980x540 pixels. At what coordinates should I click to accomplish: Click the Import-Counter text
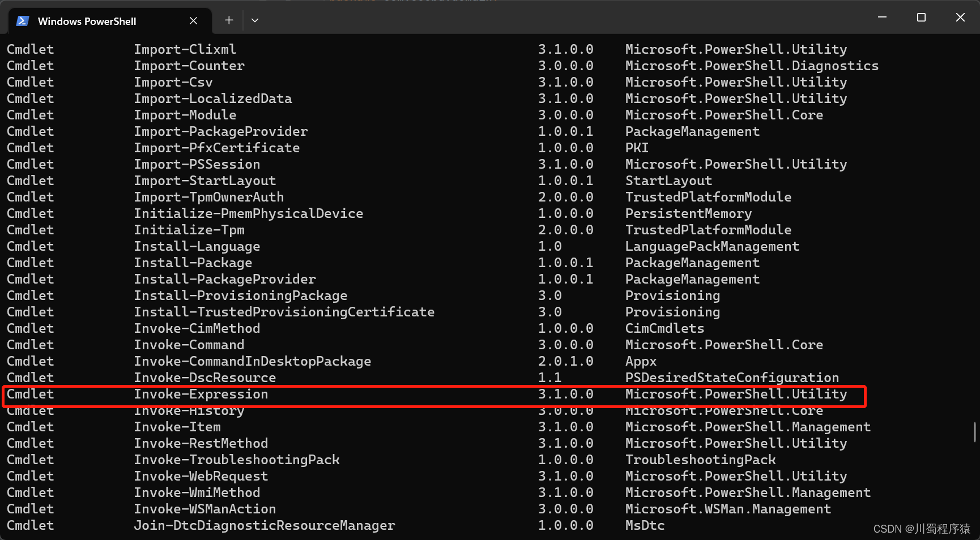pos(189,66)
